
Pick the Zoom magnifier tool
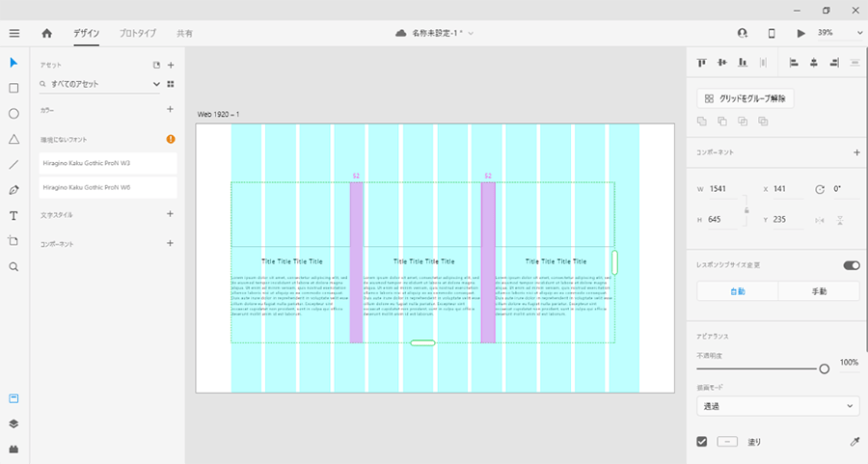tap(14, 267)
